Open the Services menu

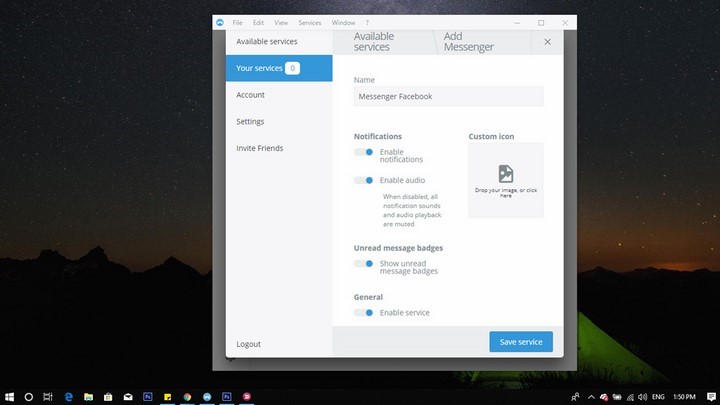310,22
